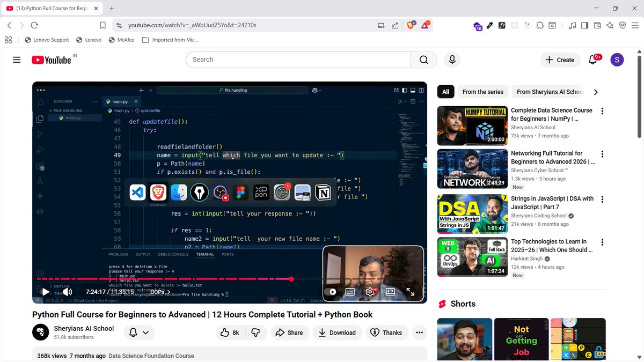Enable subtitles with the CC icon
Viewport: 644px width, 362px height.
pyautogui.click(x=350, y=292)
